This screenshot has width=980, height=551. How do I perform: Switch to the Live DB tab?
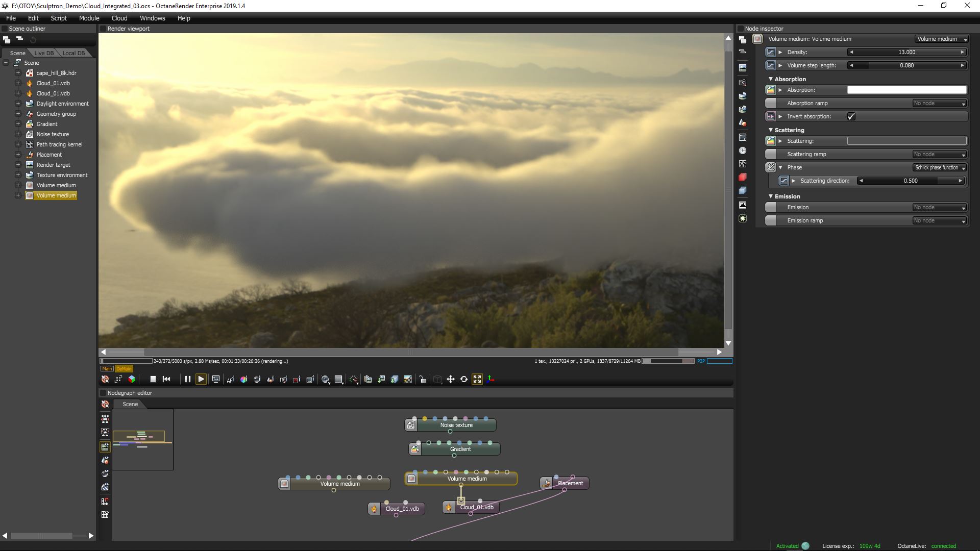pos(43,53)
